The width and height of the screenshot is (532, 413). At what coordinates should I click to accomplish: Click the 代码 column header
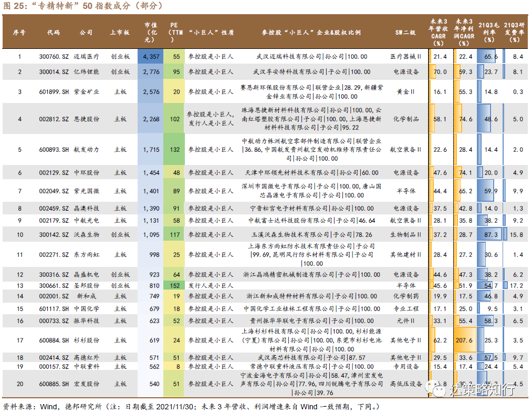(x=54, y=33)
